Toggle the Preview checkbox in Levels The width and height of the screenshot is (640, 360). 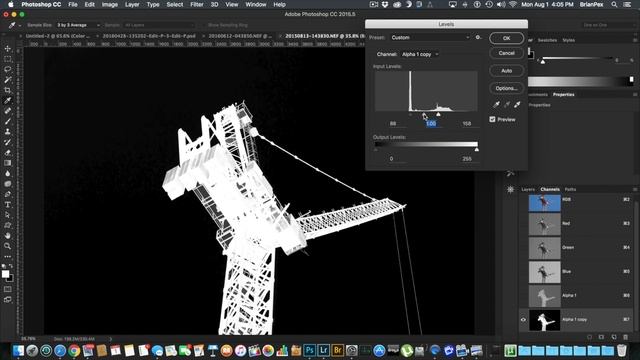pos(492,120)
